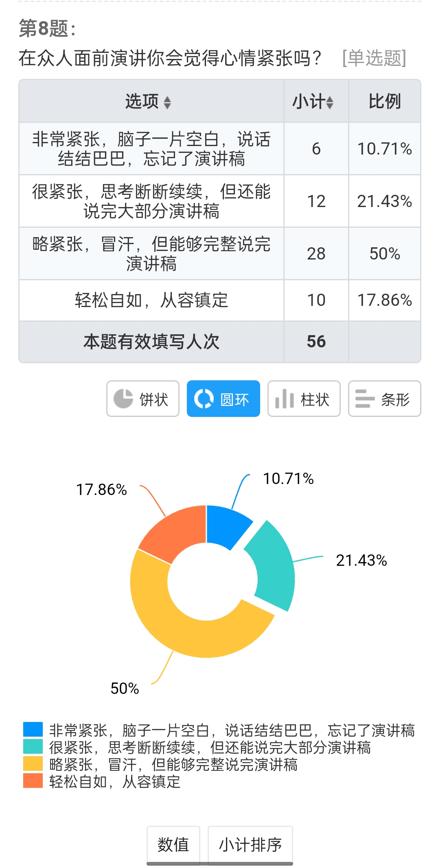Click the legend label 很紧张，思考断断续续
Image resolution: width=436 pixels, height=868 pixels.
pyautogui.click(x=210, y=747)
